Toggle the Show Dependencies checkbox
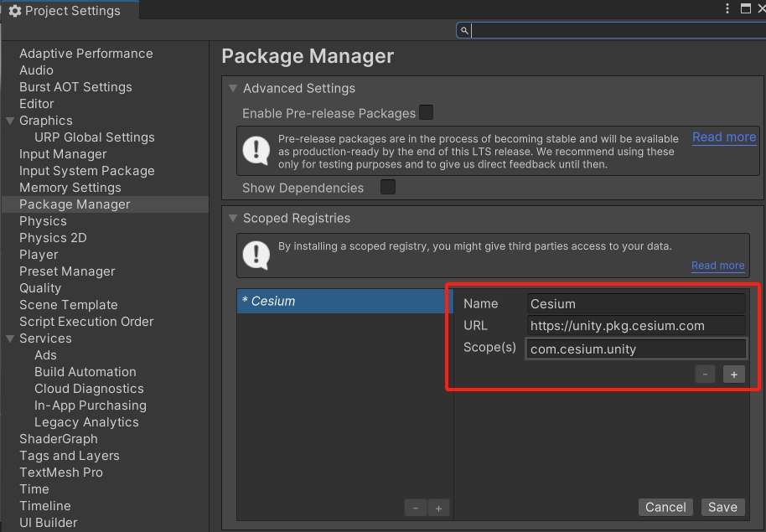Image resolution: width=766 pixels, height=532 pixels. 387,188
